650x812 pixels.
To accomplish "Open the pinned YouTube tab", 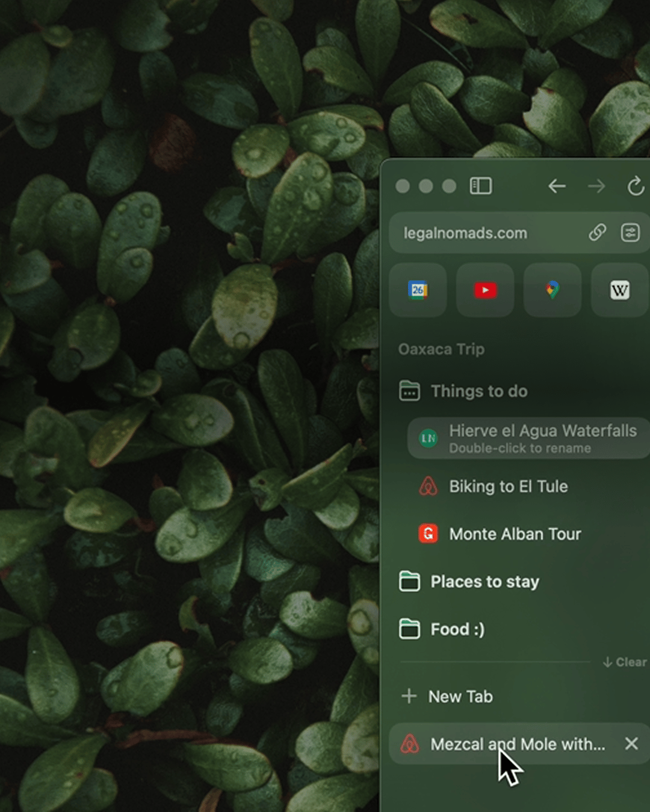I will [x=485, y=290].
